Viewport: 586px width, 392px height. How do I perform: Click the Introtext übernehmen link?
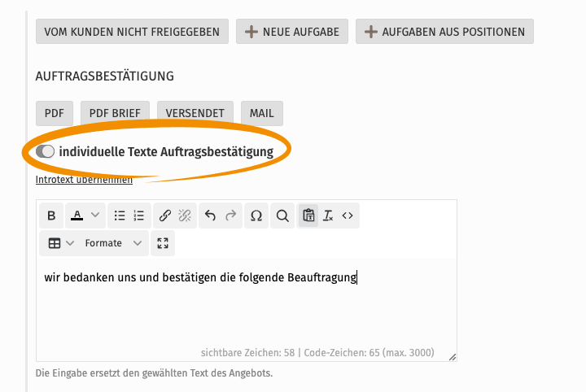[x=84, y=180]
